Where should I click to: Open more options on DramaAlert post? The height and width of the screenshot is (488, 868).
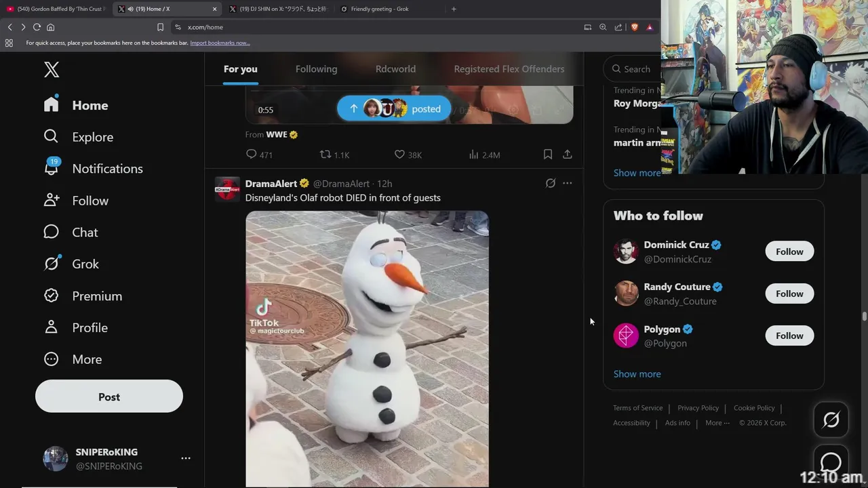click(567, 183)
